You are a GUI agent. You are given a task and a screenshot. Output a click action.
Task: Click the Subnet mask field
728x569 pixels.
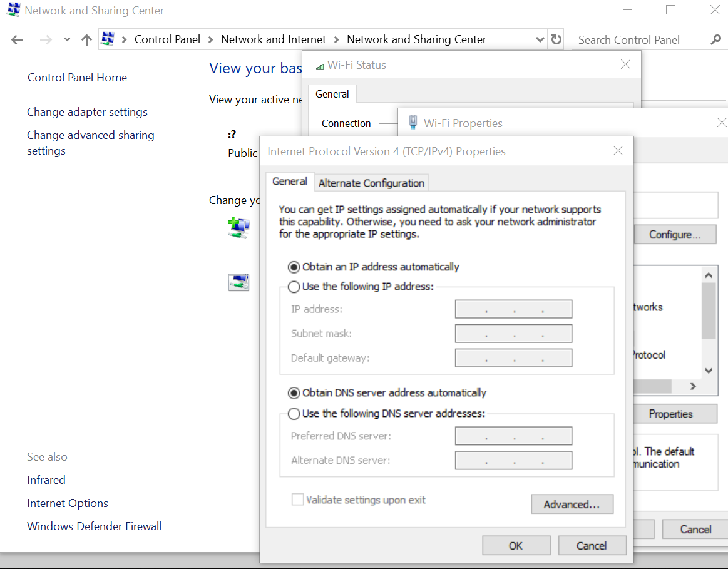pos(513,334)
